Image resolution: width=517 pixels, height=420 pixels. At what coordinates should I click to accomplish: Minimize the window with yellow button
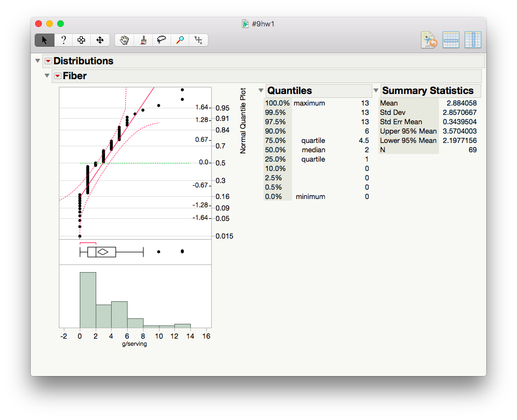point(50,24)
